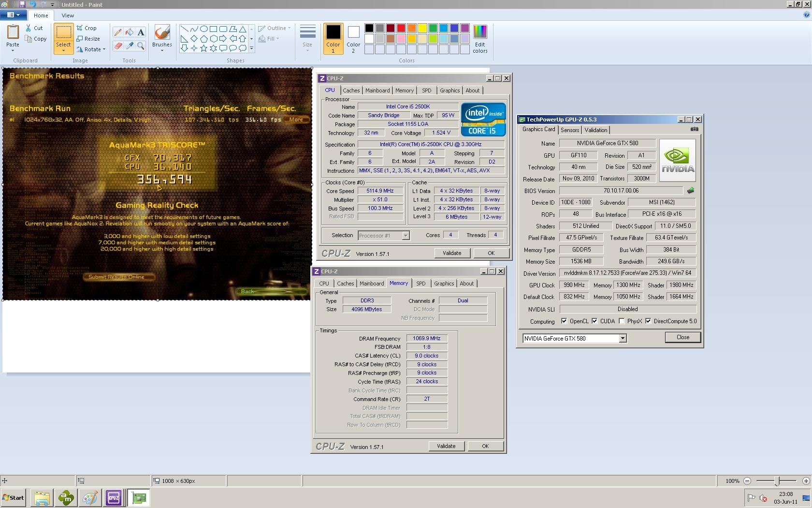
Task: Click the Save icon in quick access toolbar
Action: click(22, 4)
